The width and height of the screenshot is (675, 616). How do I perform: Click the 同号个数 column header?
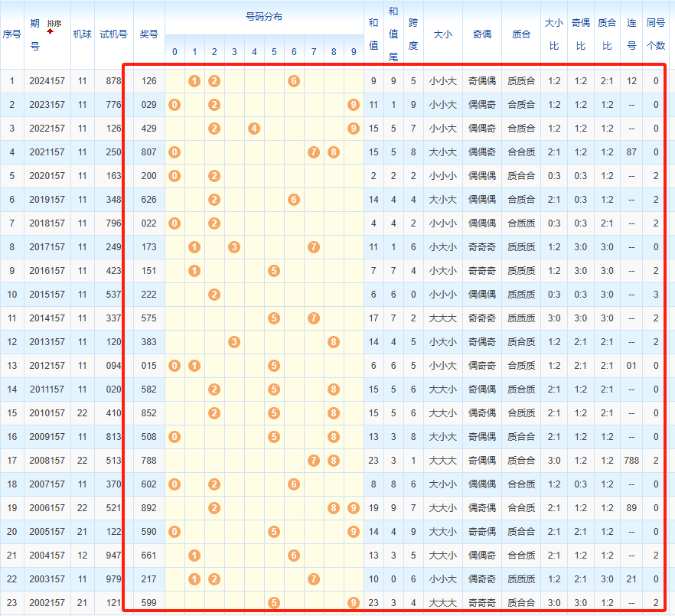[656, 34]
